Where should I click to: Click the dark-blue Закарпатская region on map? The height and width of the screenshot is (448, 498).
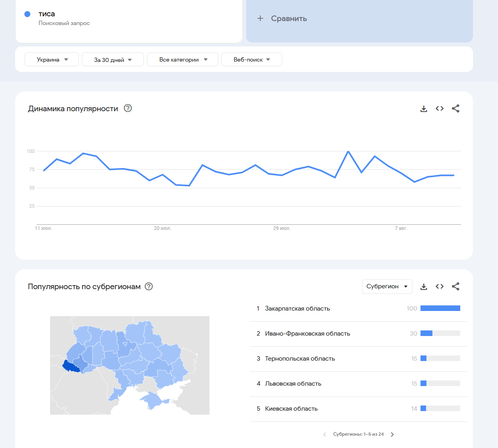tap(71, 367)
